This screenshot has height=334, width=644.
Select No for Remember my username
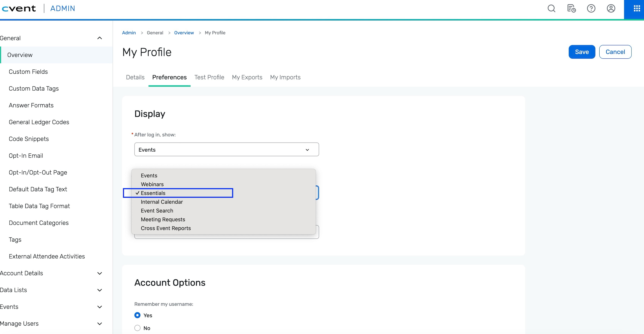(137, 328)
